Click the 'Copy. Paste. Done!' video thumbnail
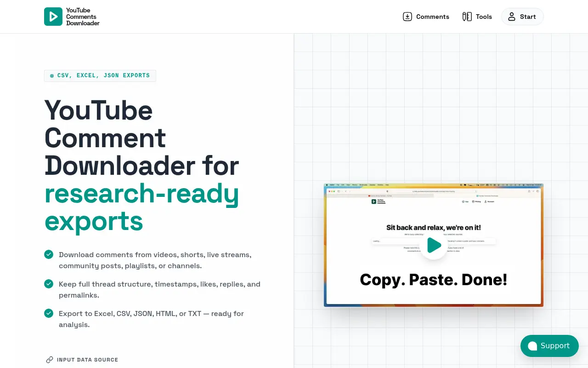The height and width of the screenshot is (368, 588). tap(434, 245)
